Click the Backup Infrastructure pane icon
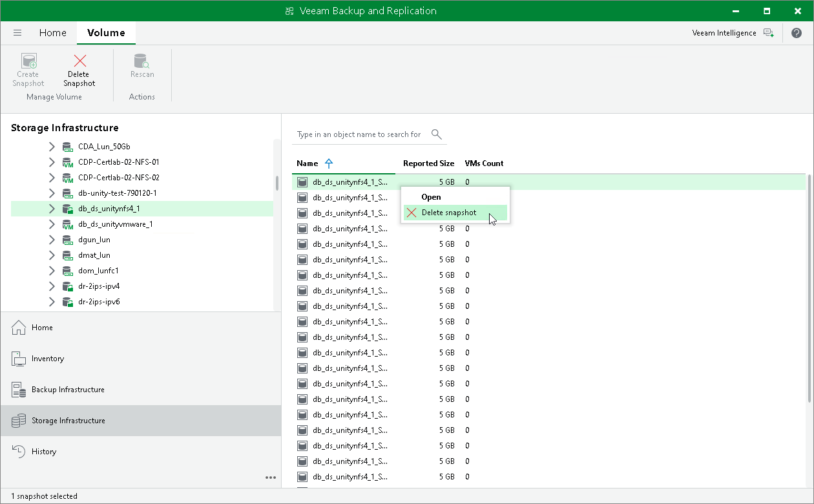The height and width of the screenshot is (504, 814). coord(19,390)
